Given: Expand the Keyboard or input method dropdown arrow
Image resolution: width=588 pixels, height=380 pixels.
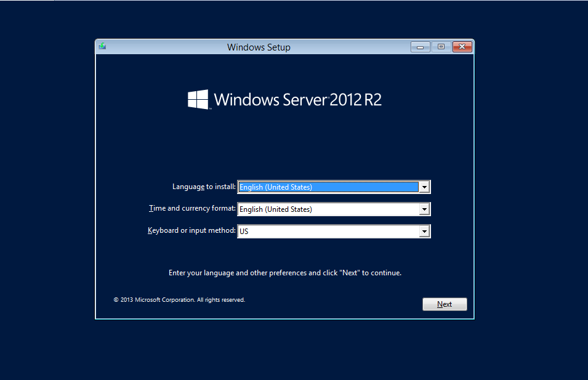Looking at the screenshot, I should (424, 232).
